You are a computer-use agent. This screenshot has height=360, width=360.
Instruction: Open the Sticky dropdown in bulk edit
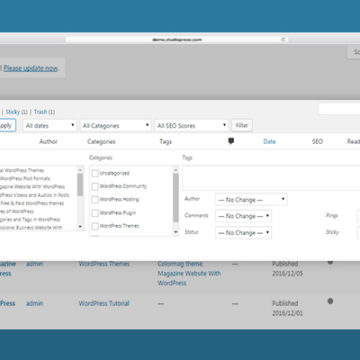[358, 233]
